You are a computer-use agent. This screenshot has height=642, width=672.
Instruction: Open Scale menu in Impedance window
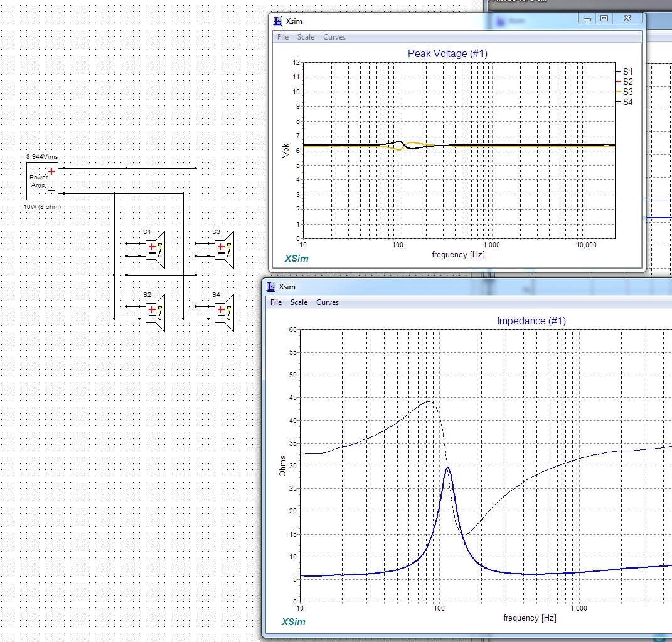click(x=299, y=302)
